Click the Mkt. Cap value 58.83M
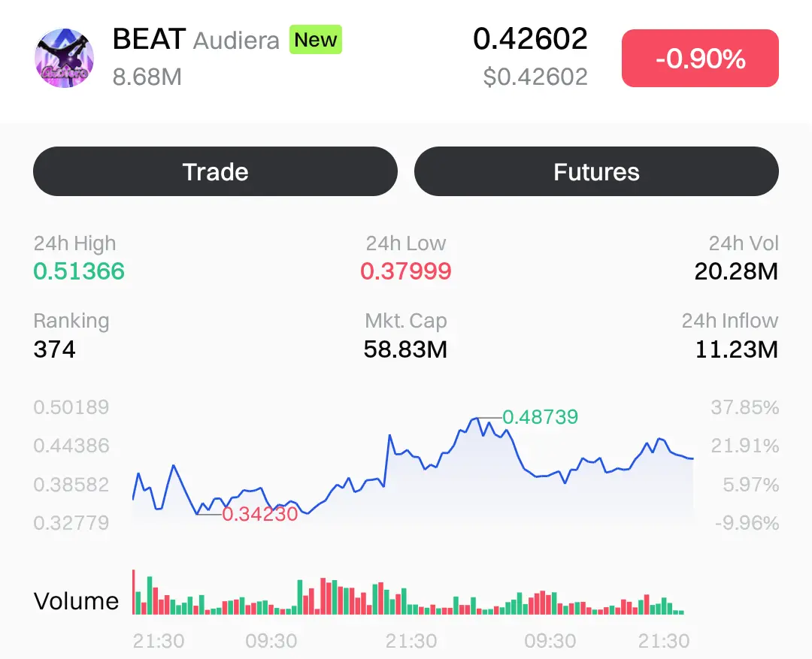Viewport: 812px width, 659px height. click(406, 349)
